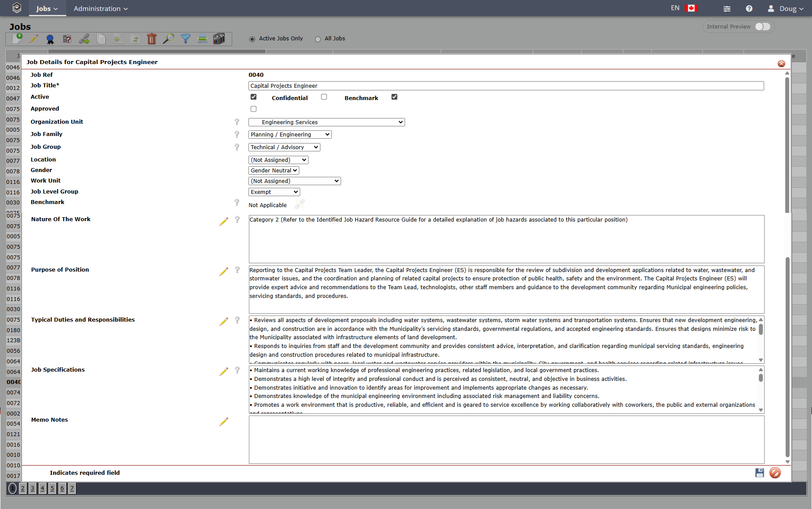This screenshot has height=509, width=812.
Task: Open the Doug user account menu
Action: (x=786, y=8)
